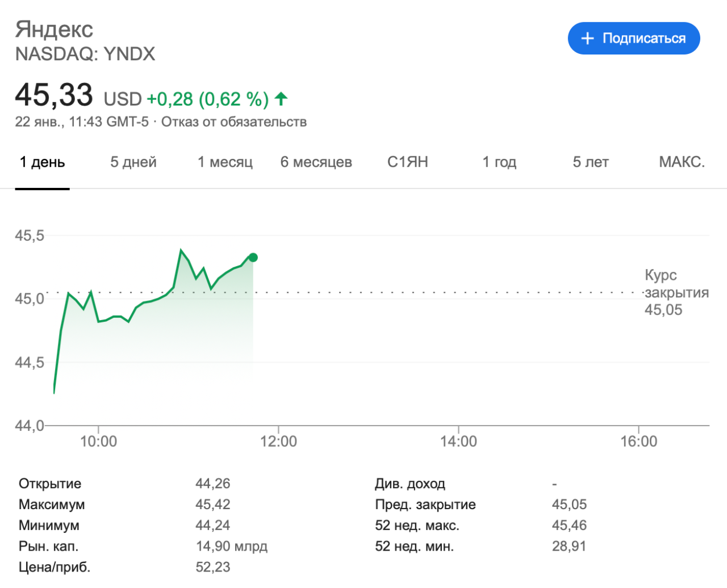Click the 45,33 current price

(x=54, y=95)
